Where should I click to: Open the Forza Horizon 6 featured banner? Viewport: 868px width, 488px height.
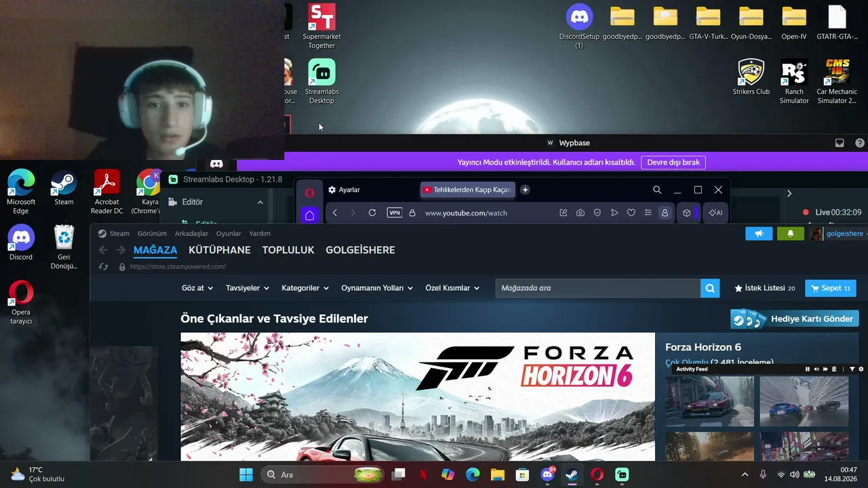(418, 396)
